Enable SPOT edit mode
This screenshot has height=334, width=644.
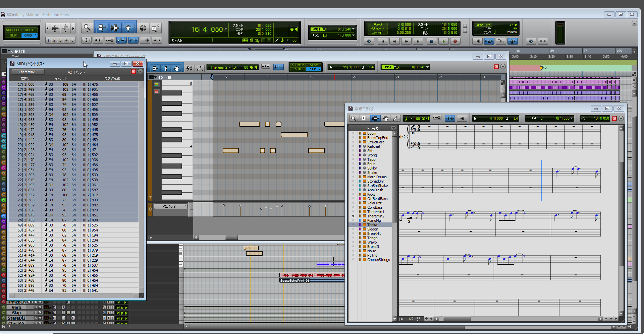pyautogui.click(x=29, y=30)
